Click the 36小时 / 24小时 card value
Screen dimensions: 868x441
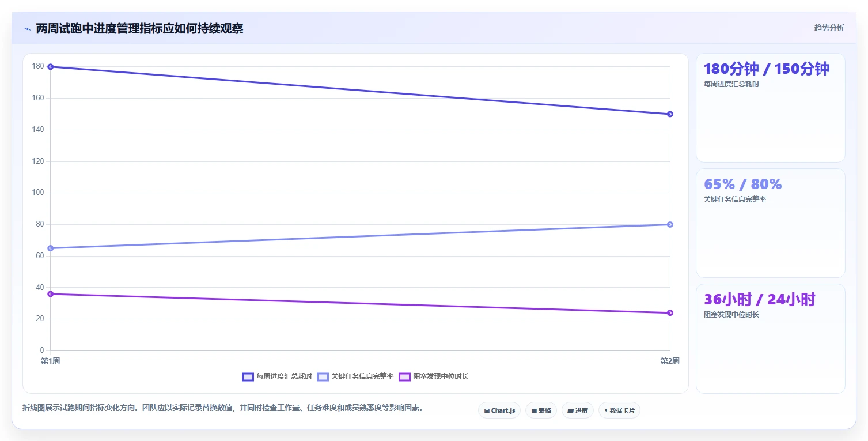point(760,300)
